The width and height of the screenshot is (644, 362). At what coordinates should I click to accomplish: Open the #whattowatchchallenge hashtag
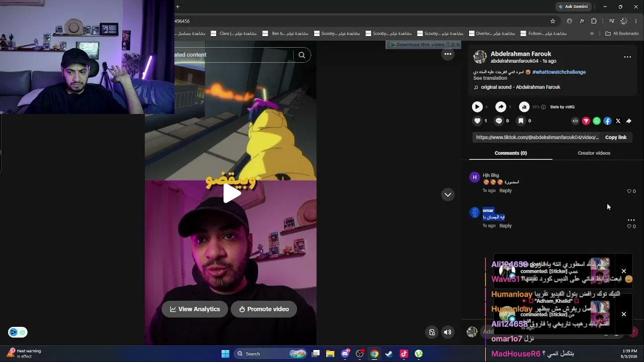point(559,72)
